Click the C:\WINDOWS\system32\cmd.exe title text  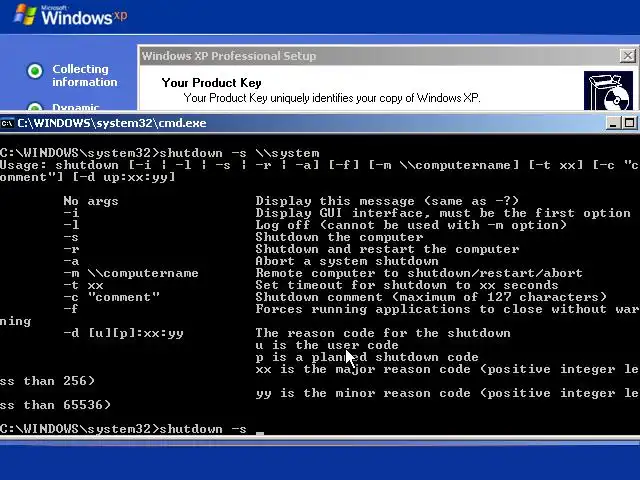point(112,123)
